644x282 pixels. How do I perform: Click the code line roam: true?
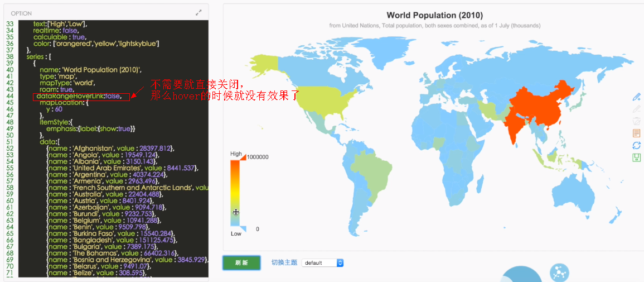56,89
